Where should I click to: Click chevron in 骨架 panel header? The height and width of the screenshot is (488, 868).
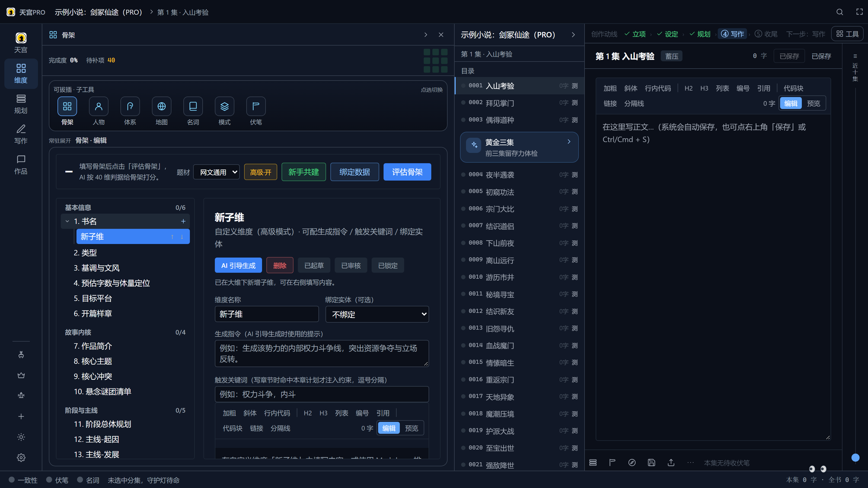coord(426,35)
